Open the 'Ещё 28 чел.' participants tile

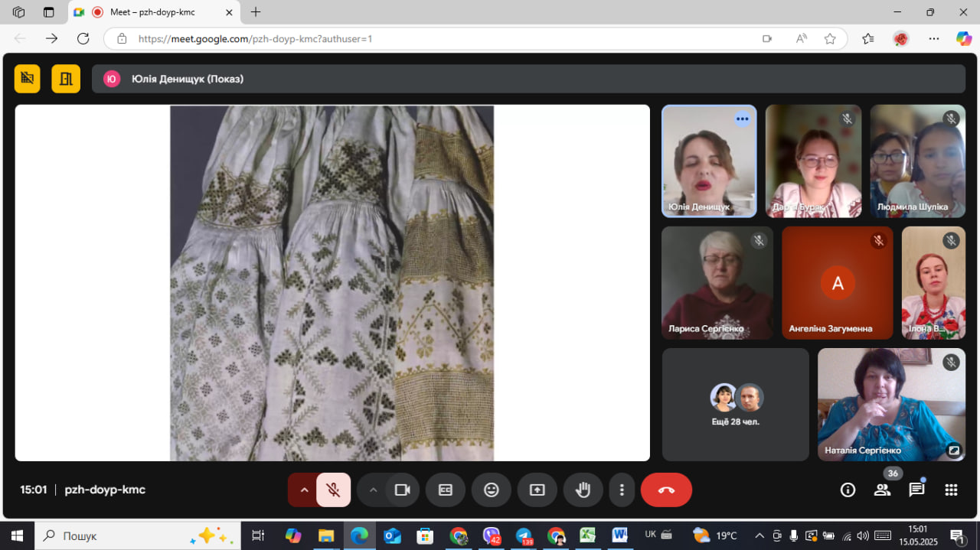pos(736,405)
